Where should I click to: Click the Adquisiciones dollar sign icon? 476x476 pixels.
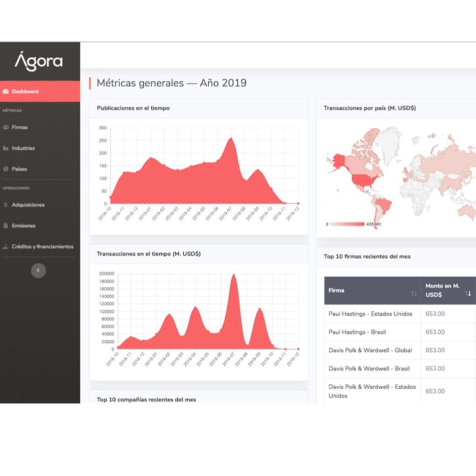pos(6,204)
